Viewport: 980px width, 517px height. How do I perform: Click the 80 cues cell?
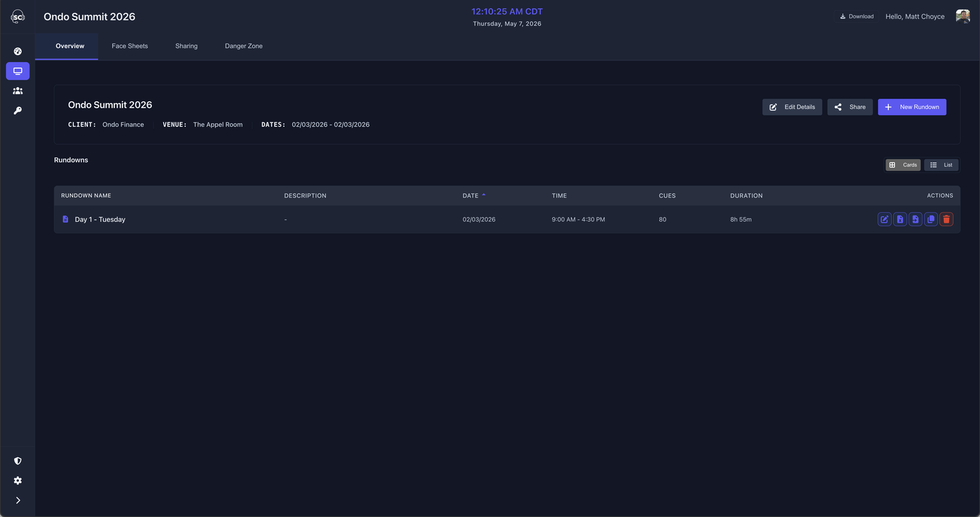(x=663, y=219)
